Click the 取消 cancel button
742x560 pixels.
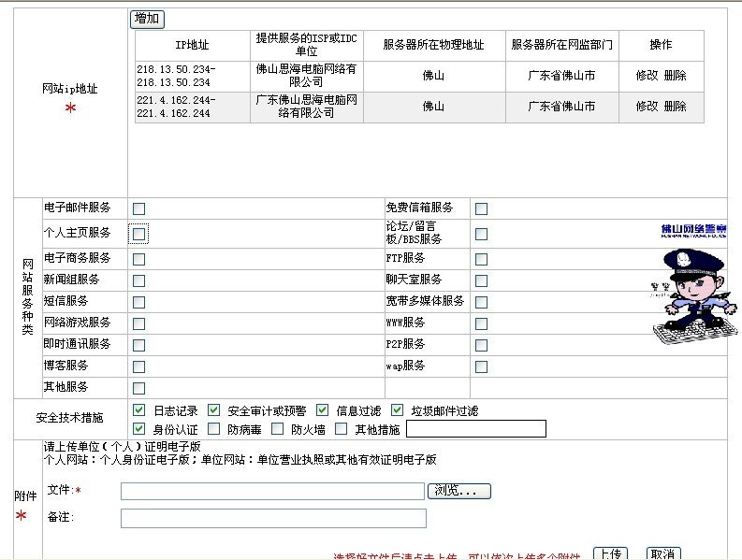point(663,553)
